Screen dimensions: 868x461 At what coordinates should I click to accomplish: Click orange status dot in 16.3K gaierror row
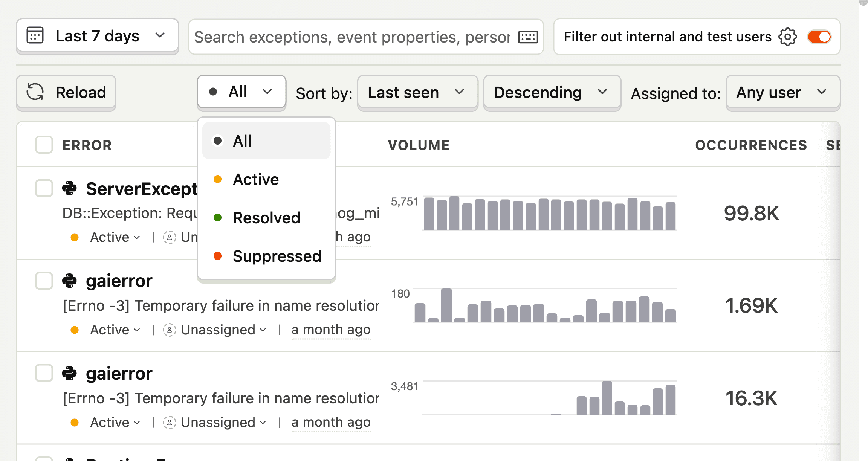(x=75, y=423)
